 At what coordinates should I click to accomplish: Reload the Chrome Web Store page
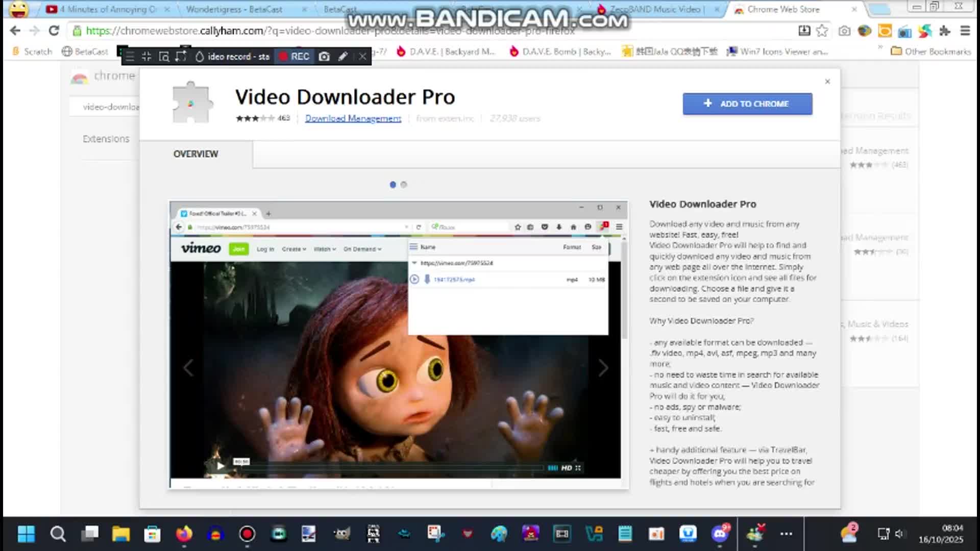[54, 31]
